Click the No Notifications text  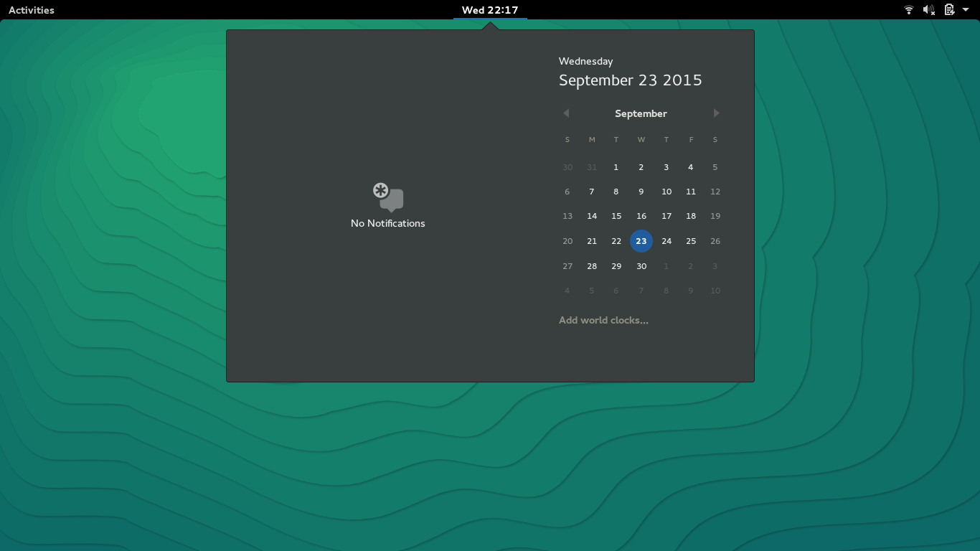388,223
